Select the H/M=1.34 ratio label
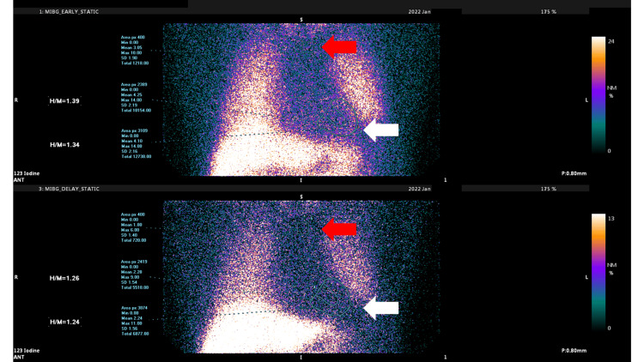This screenshot has height=362, width=644. pyautogui.click(x=64, y=145)
